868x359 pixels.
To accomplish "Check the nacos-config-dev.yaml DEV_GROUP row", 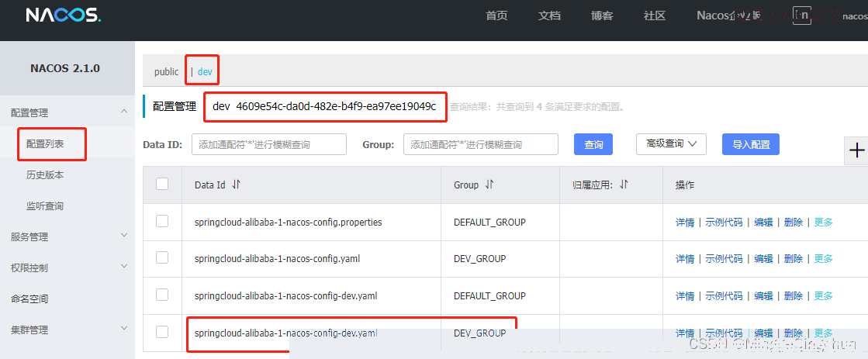I will (162, 332).
